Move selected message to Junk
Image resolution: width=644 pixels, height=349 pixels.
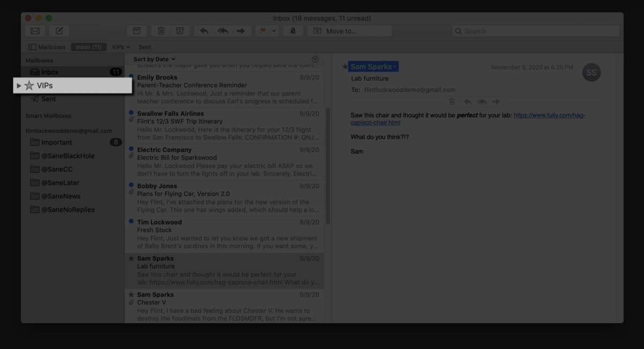180,31
